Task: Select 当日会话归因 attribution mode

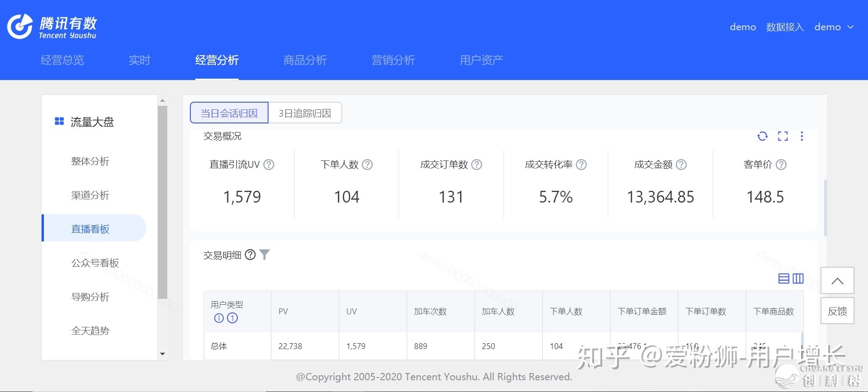Action: 229,113
